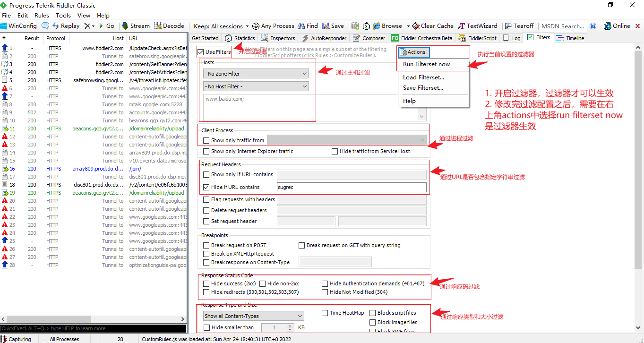Click Tearoff toolbar button

(519, 26)
